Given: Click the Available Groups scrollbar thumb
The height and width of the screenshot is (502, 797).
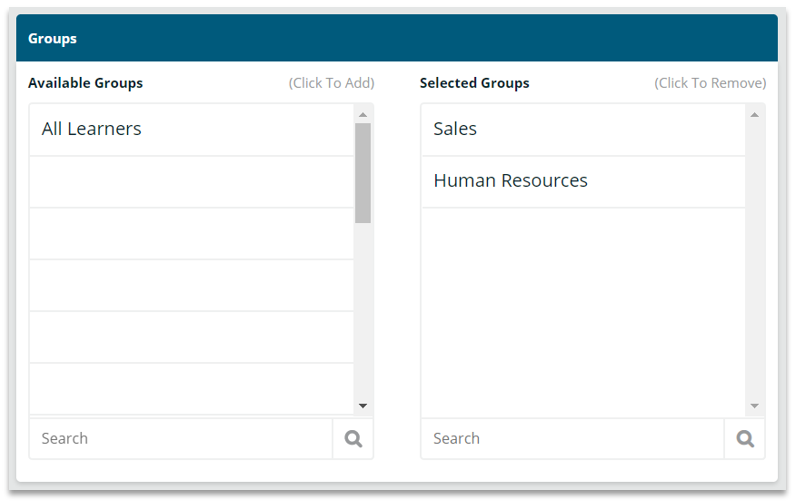Looking at the screenshot, I should (x=363, y=173).
